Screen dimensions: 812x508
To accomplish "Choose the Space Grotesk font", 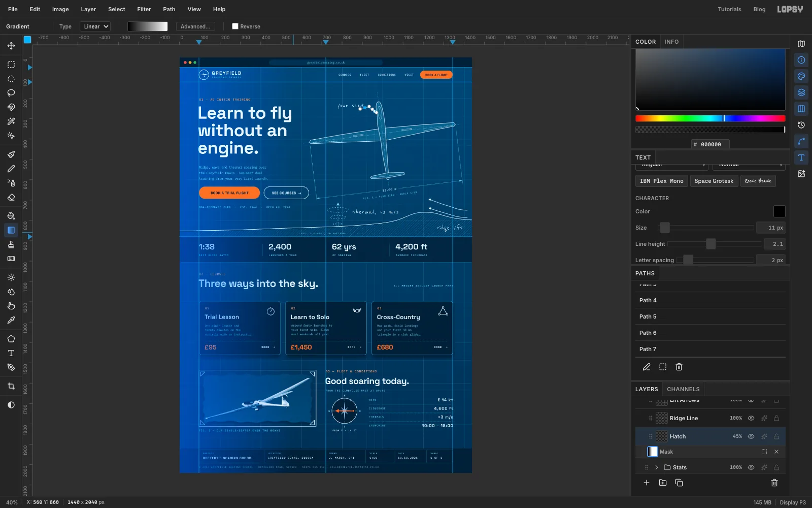I will pyautogui.click(x=714, y=181).
